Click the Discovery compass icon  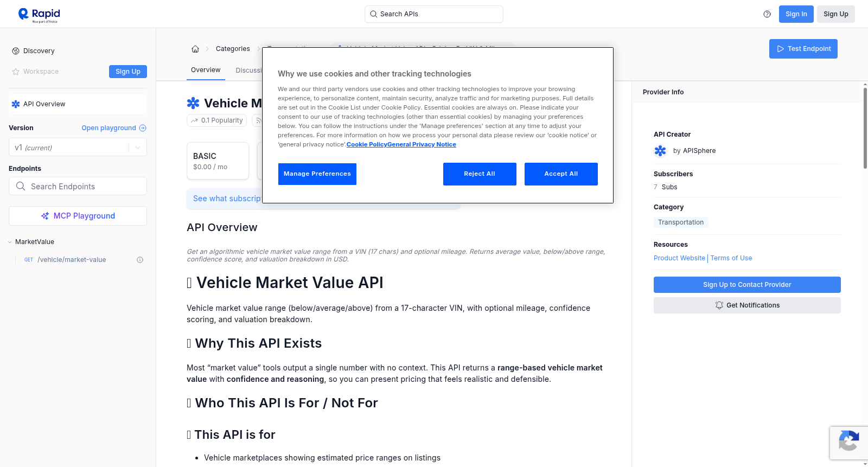click(x=16, y=51)
